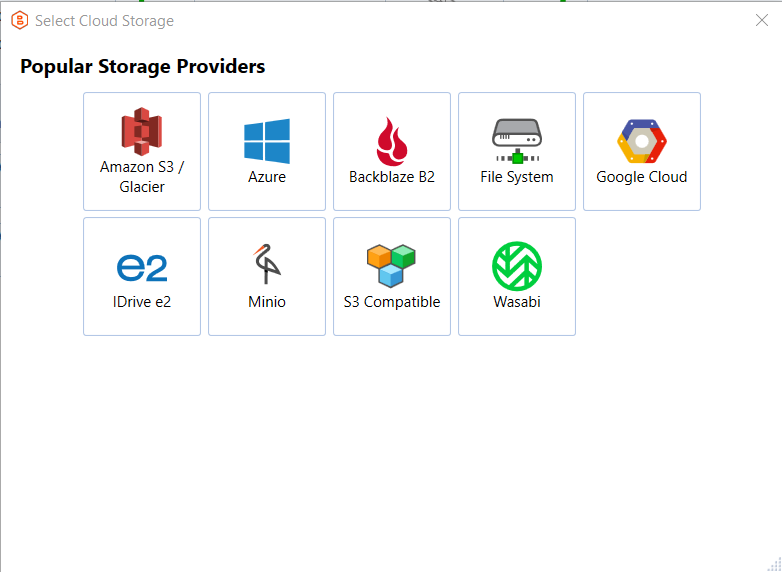Select the Minio storage provider

267,276
